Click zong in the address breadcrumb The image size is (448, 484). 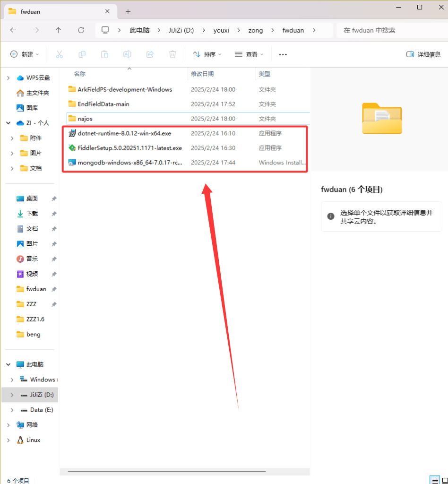[x=256, y=30]
